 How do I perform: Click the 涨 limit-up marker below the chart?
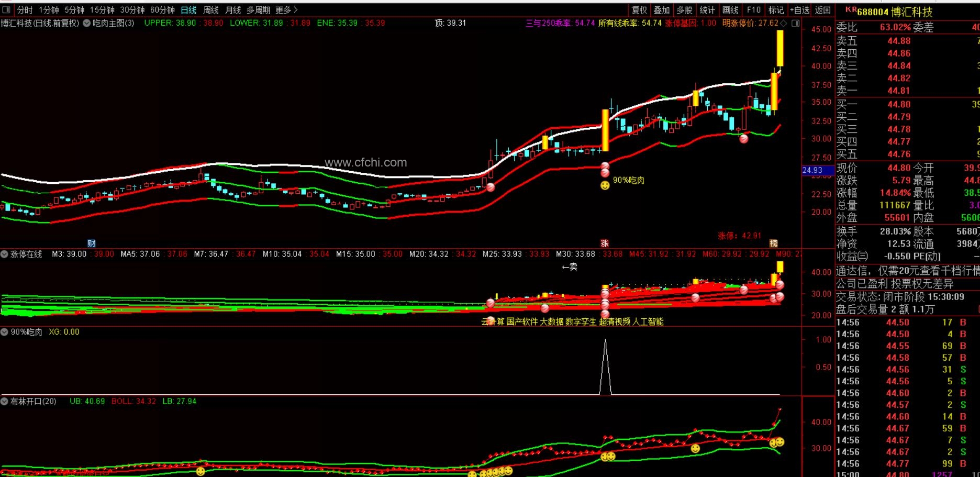tap(605, 243)
